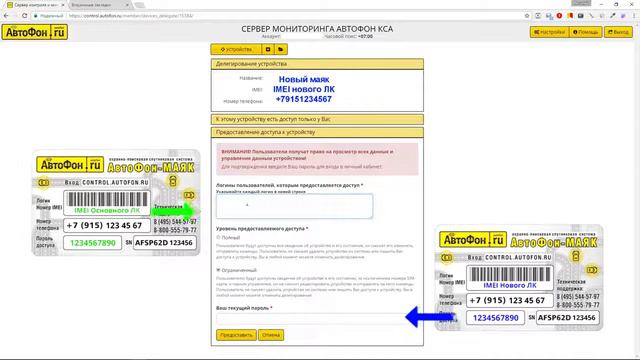Close the first browser tab
Viewport: 640px width, 360px height.
click(62, 5)
